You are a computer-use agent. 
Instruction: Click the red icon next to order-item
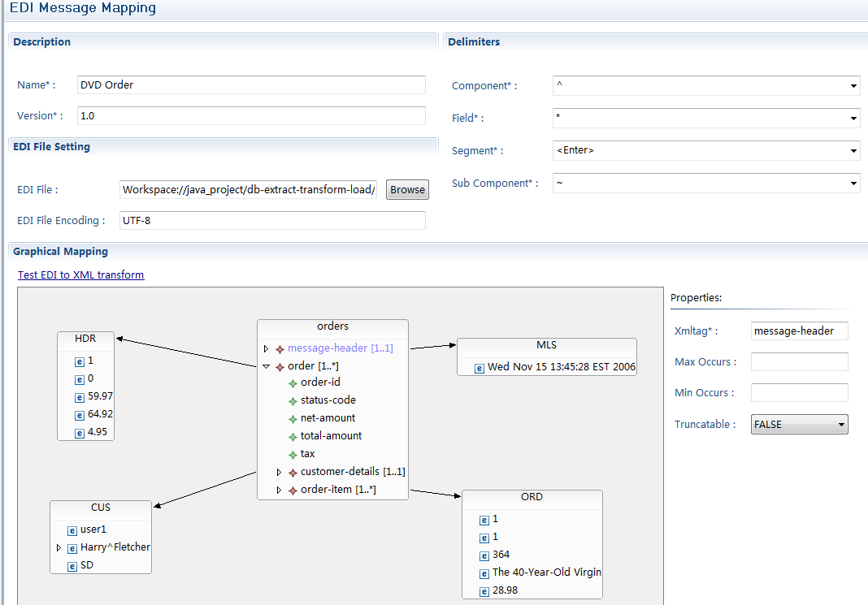pos(293,490)
